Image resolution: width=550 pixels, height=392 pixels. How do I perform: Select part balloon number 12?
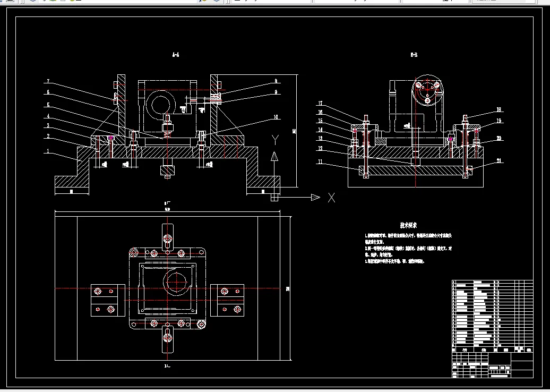point(320,148)
